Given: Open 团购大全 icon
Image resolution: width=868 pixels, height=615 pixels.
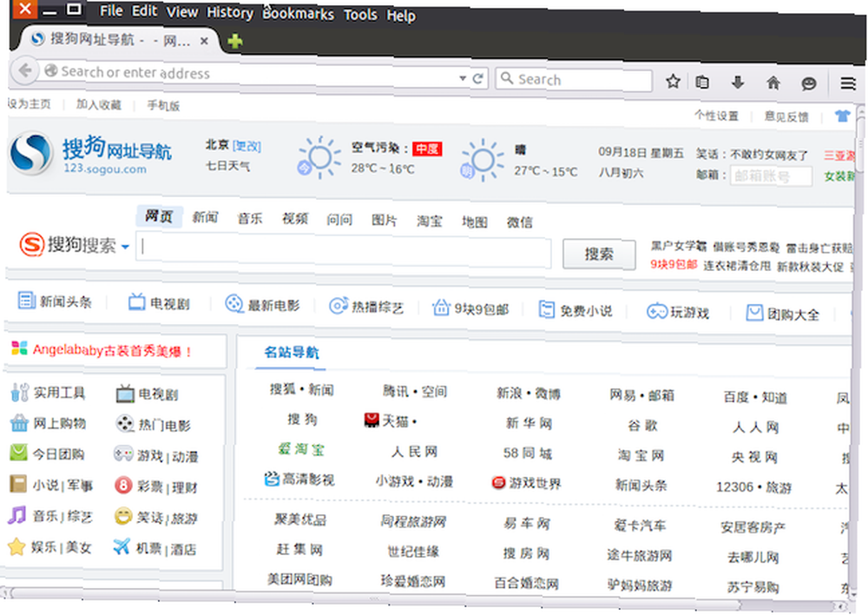Looking at the screenshot, I should point(754,313).
